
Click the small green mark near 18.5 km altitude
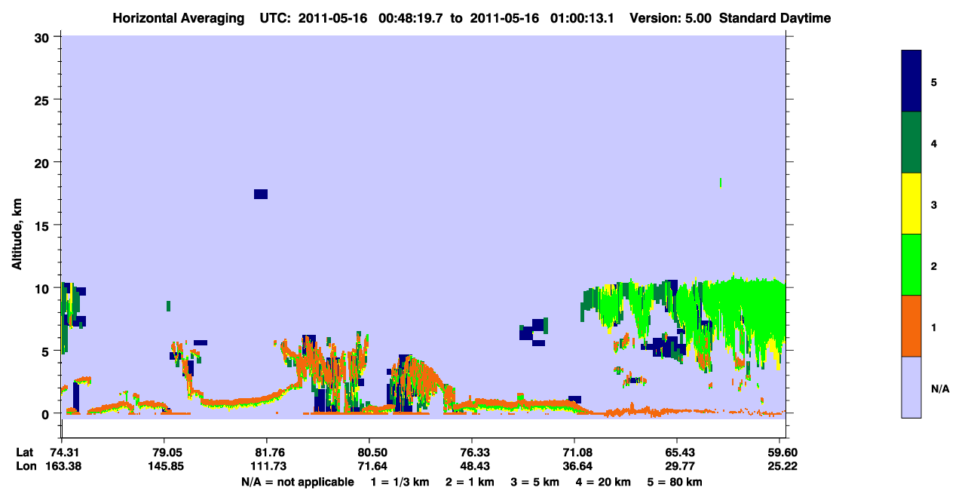click(x=721, y=182)
